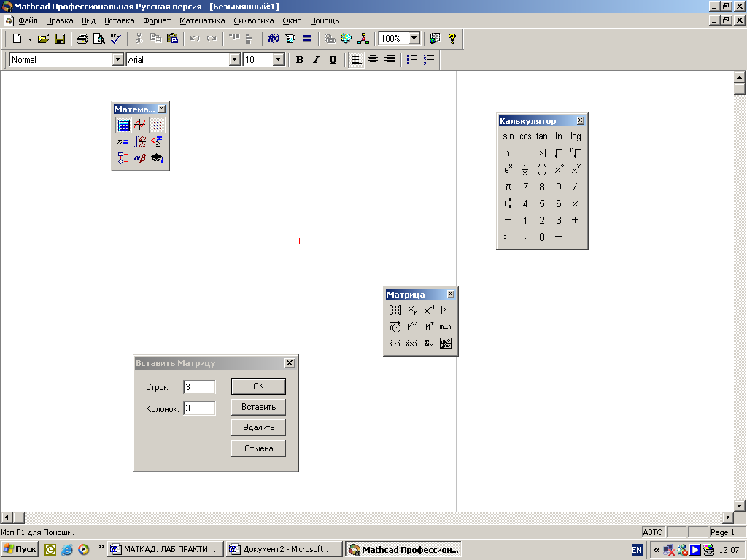
Task: Click the Print icon
Action: 82,39
